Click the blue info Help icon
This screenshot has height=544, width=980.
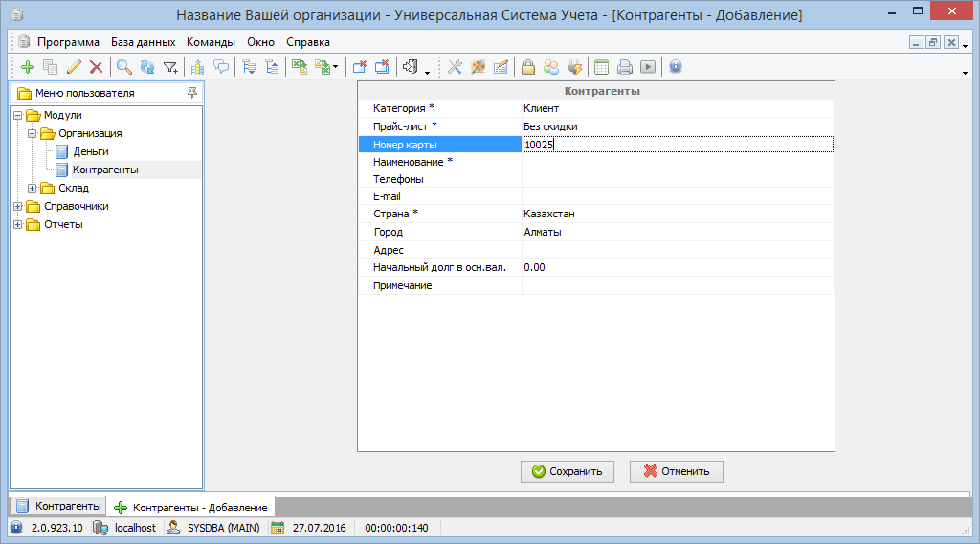tap(675, 67)
